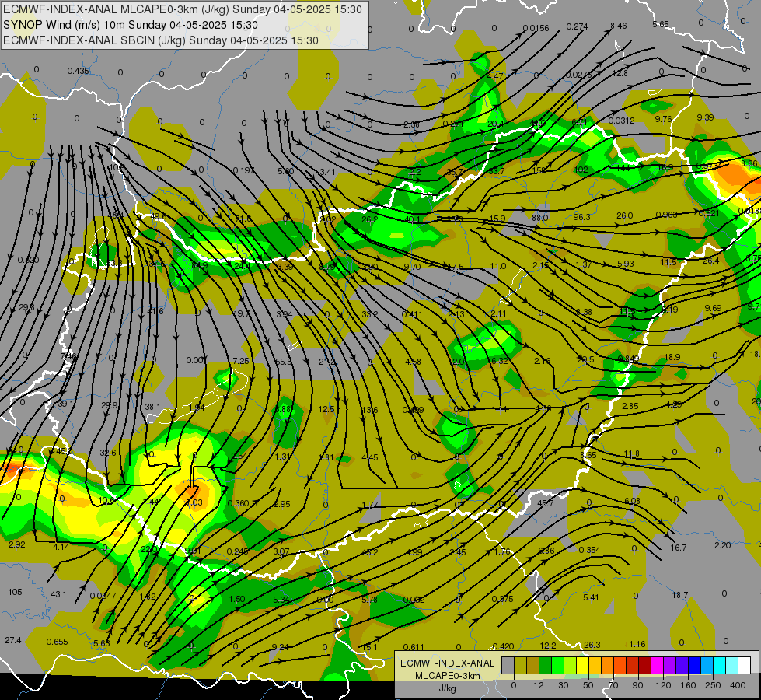Click the dark red legend swatch
The width and height of the screenshot is (761, 700).
pyautogui.click(x=644, y=665)
